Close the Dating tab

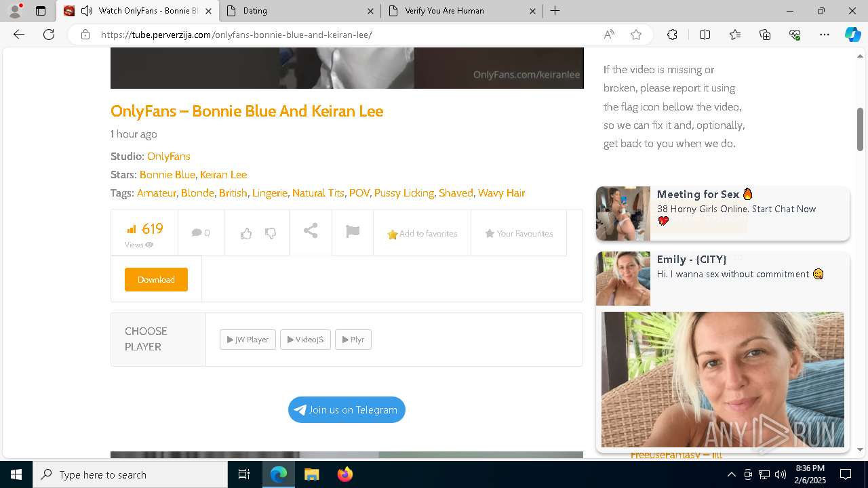[x=370, y=11]
